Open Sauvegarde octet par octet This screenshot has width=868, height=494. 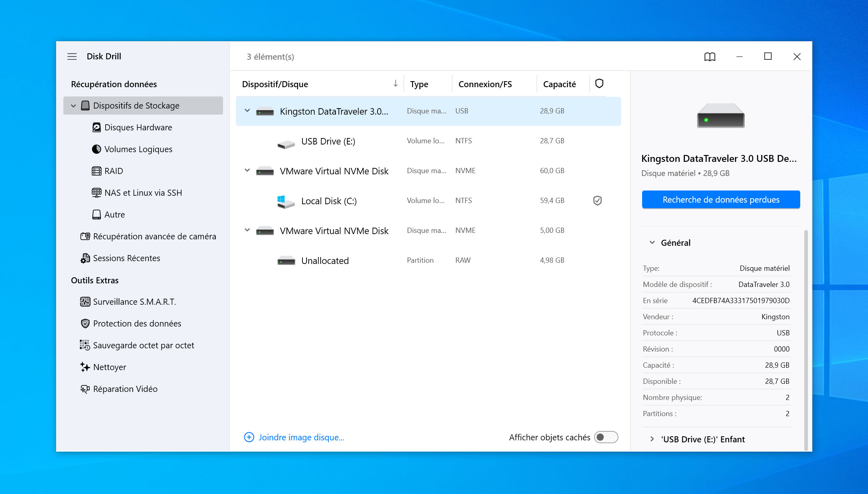coord(144,345)
